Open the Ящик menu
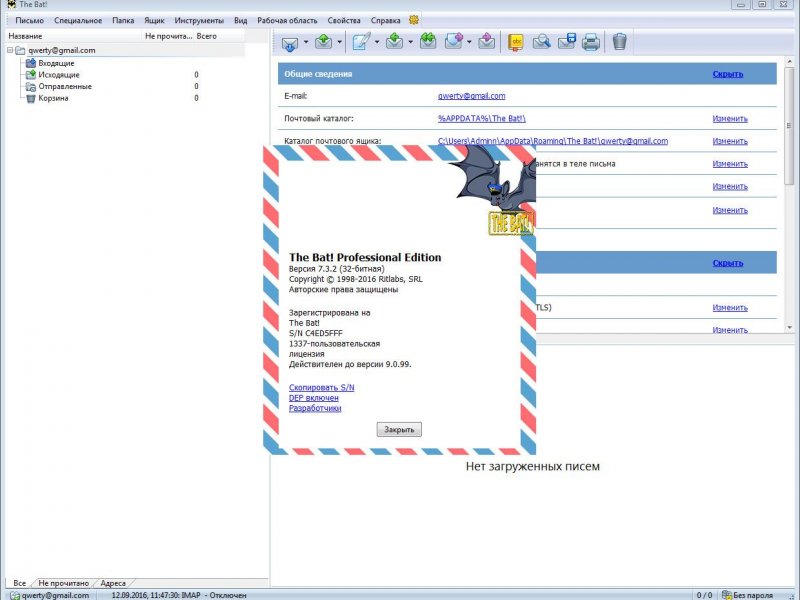 coord(154,20)
